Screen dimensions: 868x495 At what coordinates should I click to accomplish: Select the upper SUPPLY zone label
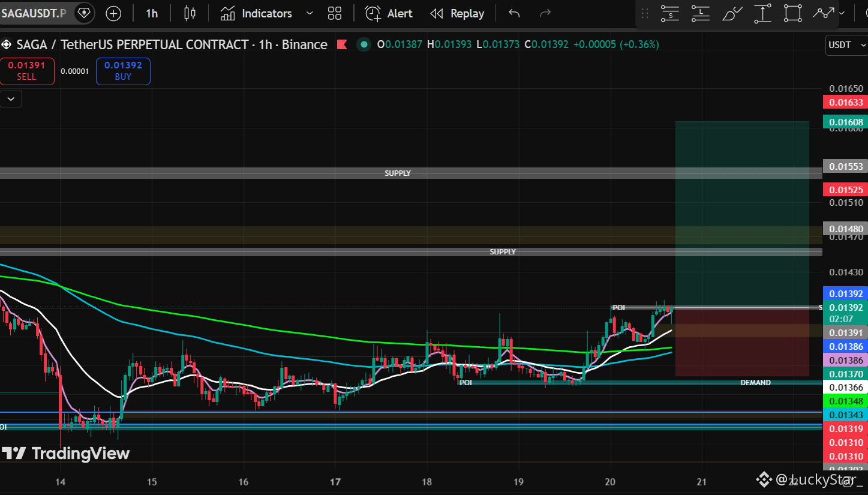[398, 173]
